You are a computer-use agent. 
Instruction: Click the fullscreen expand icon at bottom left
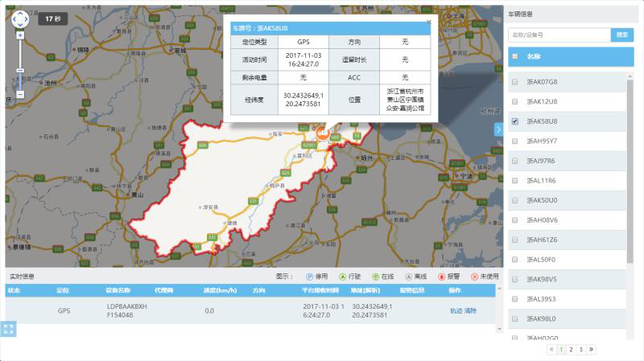tap(10, 328)
